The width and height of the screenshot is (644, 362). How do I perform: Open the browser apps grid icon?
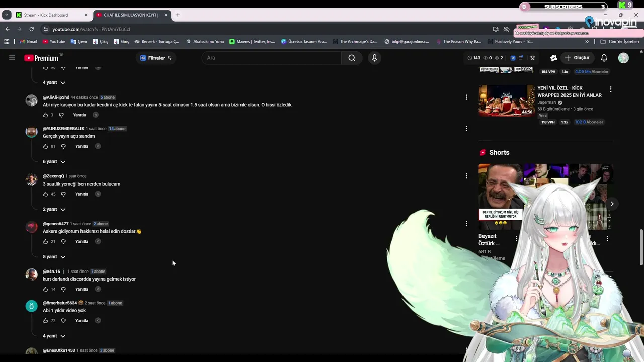(x=7, y=42)
